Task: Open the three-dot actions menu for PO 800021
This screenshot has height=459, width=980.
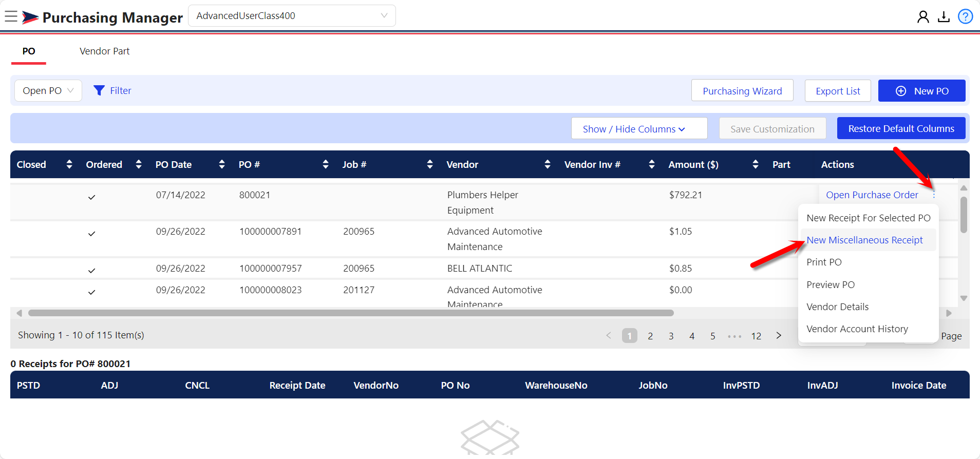Action: (934, 195)
